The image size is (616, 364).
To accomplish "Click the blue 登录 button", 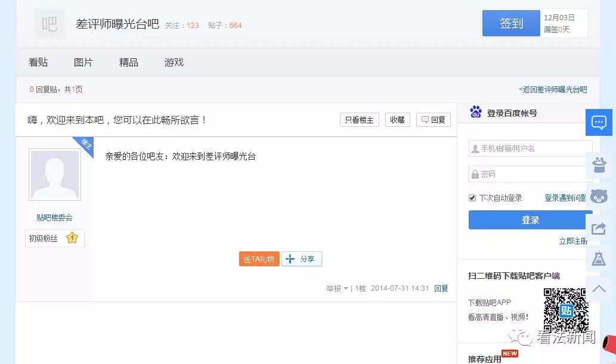I will coord(530,220).
